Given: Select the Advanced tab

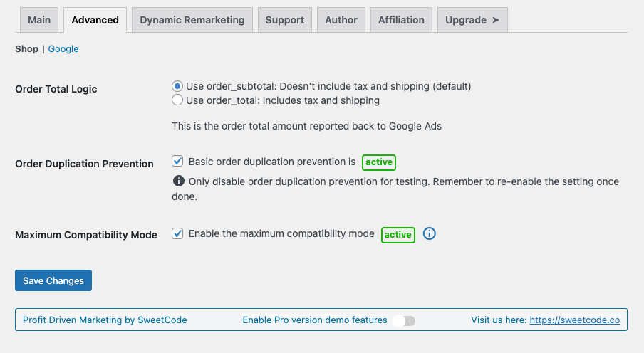Looking at the screenshot, I should [95, 20].
